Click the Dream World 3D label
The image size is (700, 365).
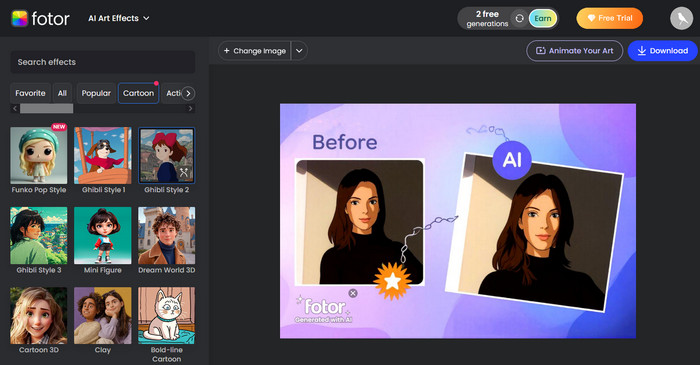(x=167, y=270)
